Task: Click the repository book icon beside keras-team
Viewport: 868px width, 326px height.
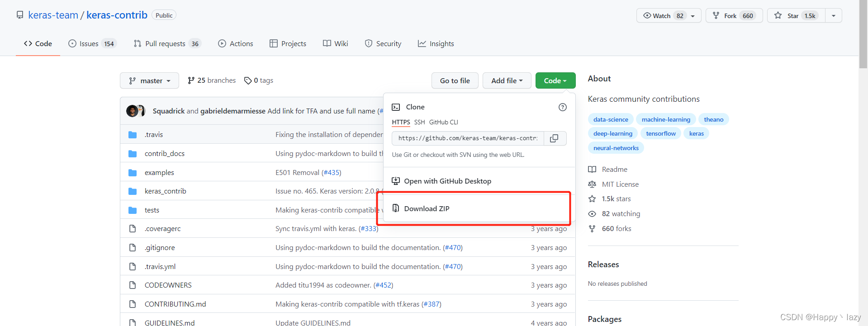Action: tap(20, 15)
